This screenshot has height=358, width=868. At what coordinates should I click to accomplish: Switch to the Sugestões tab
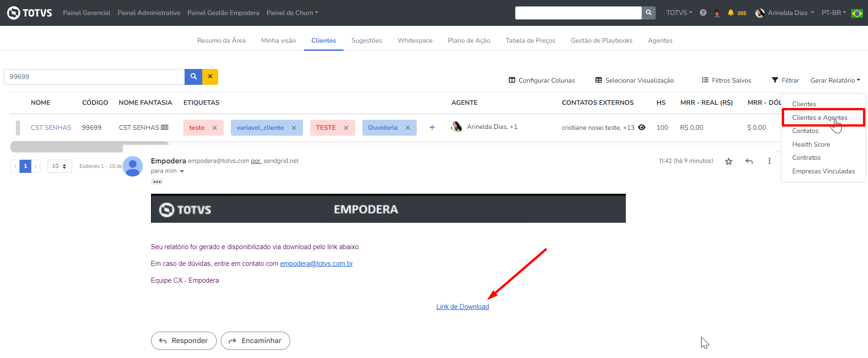pos(367,40)
